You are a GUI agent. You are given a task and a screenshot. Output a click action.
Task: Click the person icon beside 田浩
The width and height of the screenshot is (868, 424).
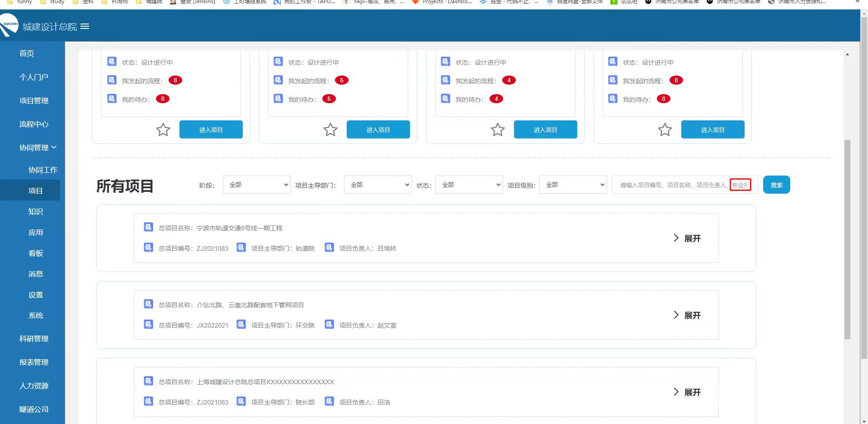pos(330,401)
